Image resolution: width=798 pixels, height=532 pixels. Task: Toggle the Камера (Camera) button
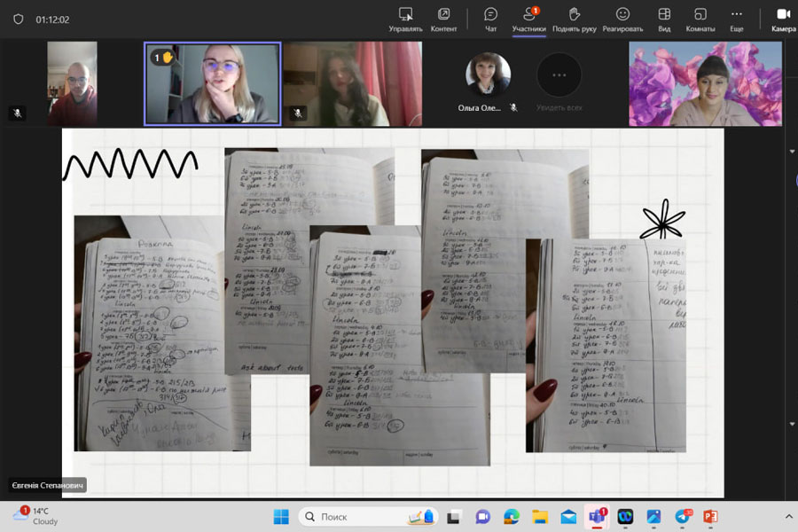pos(783,19)
